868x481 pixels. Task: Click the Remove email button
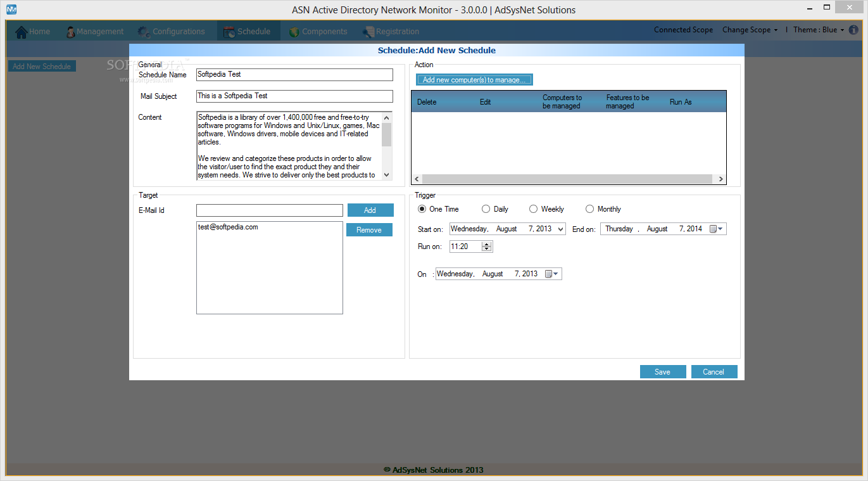click(x=369, y=230)
